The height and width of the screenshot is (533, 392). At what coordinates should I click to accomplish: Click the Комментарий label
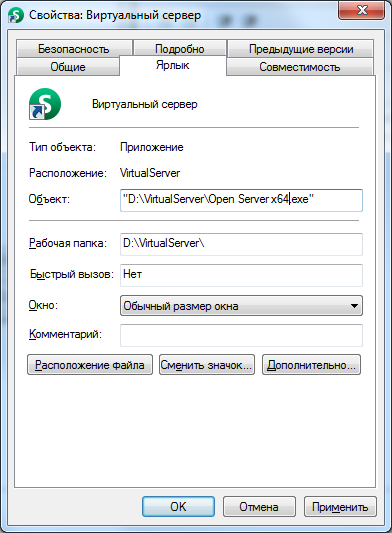(x=65, y=334)
